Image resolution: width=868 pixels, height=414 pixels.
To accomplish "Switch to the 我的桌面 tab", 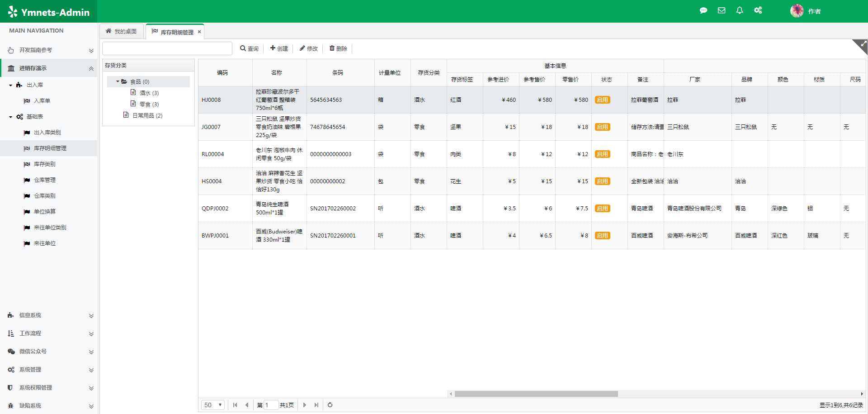I will pos(121,31).
